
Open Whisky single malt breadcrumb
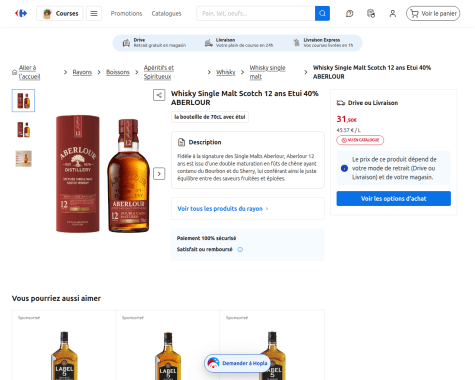[x=267, y=72]
